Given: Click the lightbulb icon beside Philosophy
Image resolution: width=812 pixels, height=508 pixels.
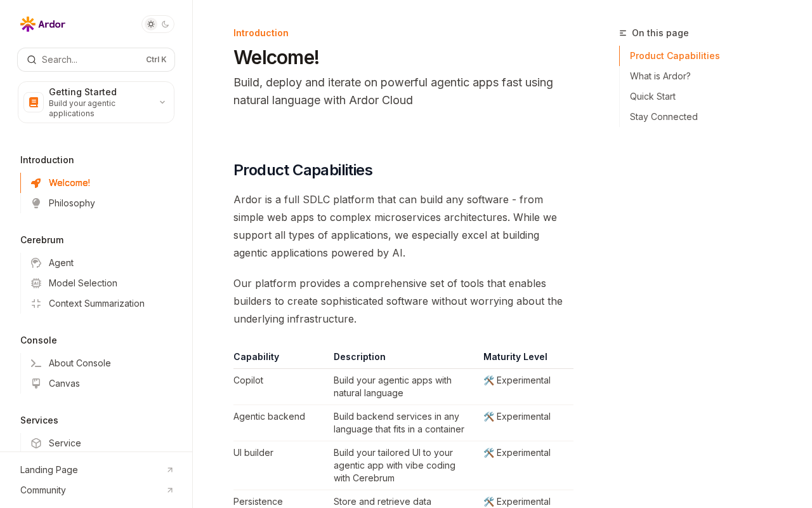Looking at the screenshot, I should coord(36,203).
